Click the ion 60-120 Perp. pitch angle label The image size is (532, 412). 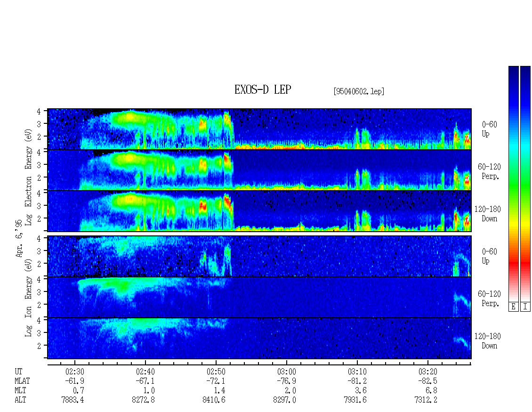point(489,299)
